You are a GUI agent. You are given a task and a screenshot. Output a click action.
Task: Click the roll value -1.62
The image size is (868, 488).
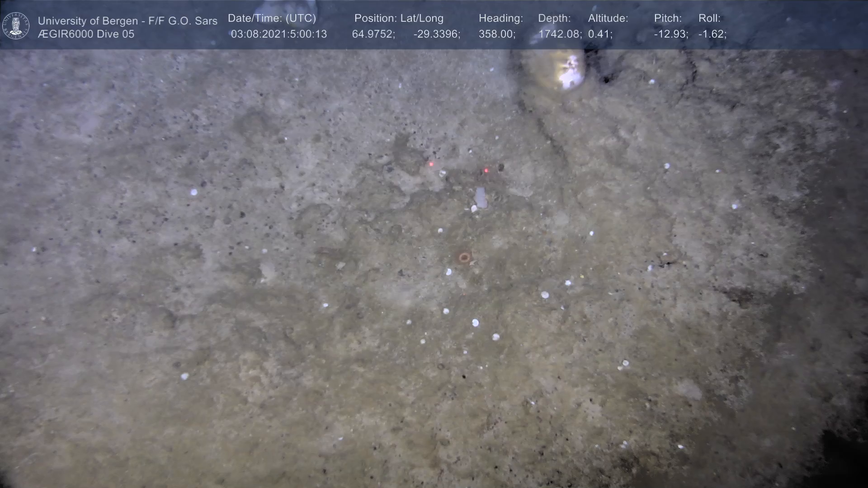[712, 34]
